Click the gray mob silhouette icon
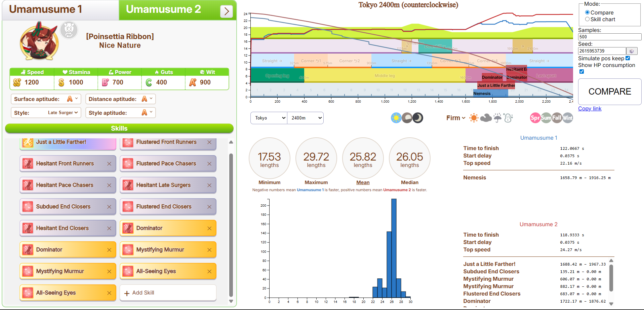Viewport: 644px width, 310px height. pos(69,30)
